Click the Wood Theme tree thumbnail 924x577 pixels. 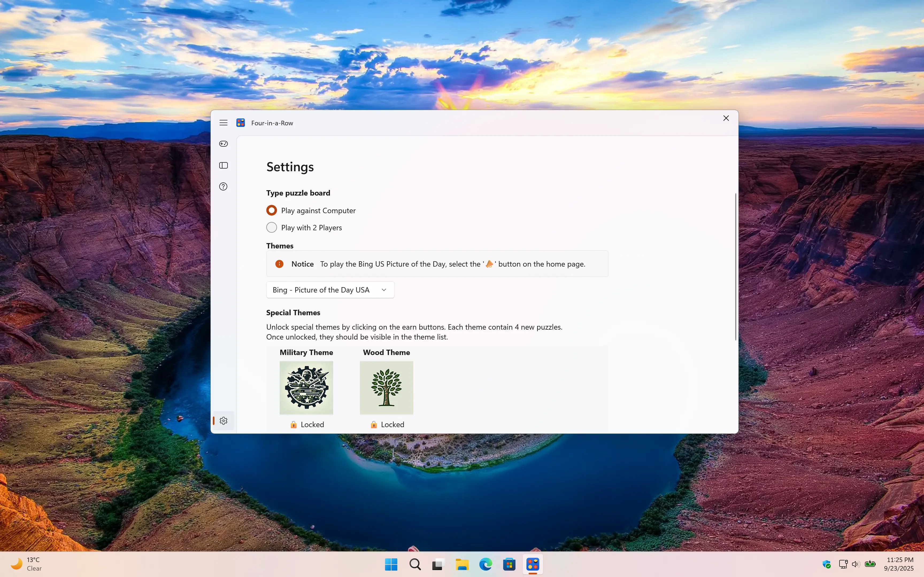[x=386, y=388]
